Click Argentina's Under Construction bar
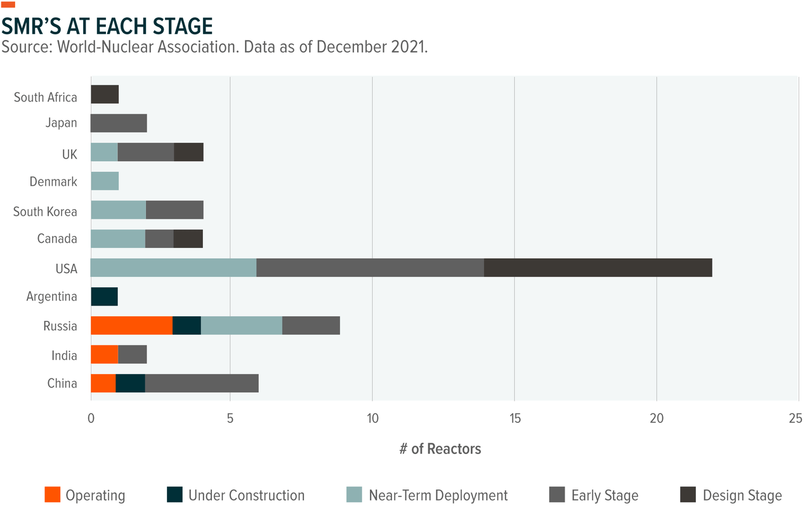 click(x=104, y=297)
